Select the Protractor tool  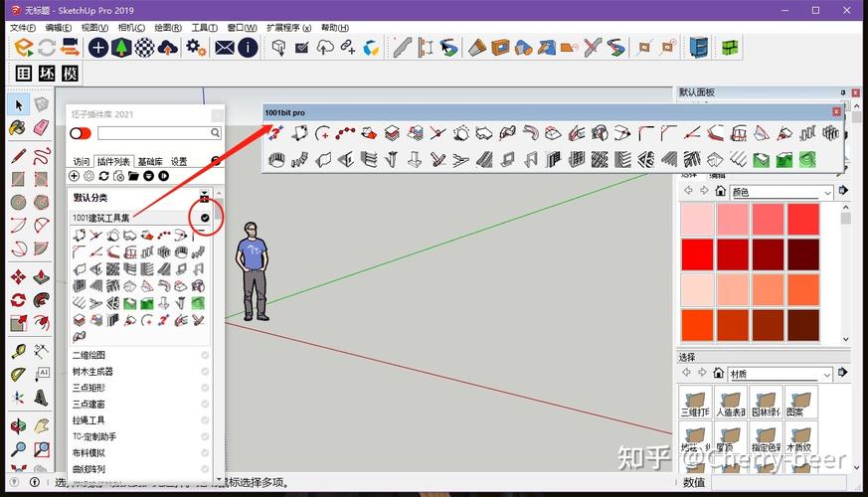pos(18,374)
